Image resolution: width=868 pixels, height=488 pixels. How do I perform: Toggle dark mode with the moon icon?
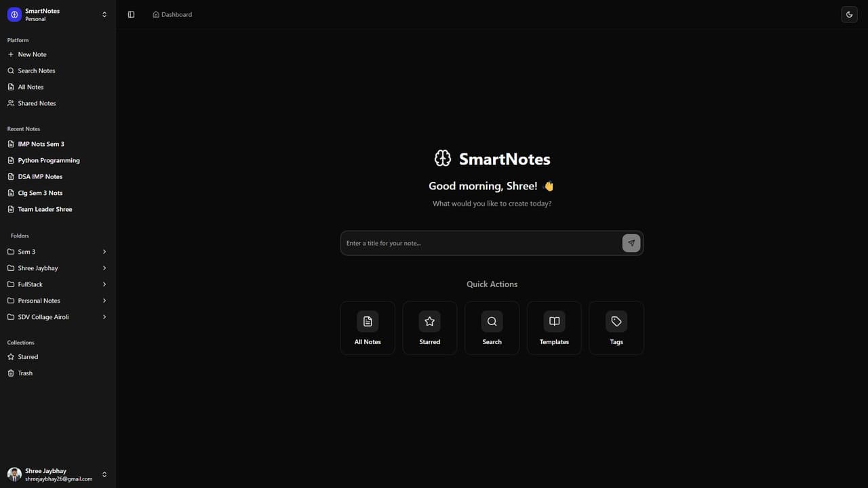pyautogui.click(x=849, y=14)
